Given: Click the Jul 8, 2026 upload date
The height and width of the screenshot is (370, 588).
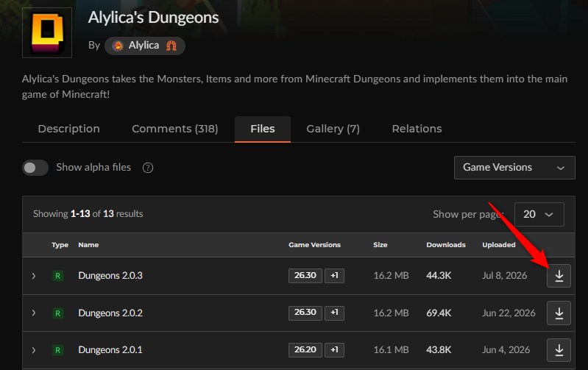Looking at the screenshot, I should (x=504, y=276).
